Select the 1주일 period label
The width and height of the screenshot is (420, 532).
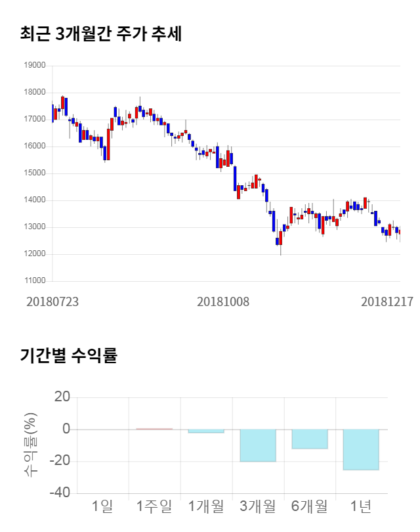point(154,506)
